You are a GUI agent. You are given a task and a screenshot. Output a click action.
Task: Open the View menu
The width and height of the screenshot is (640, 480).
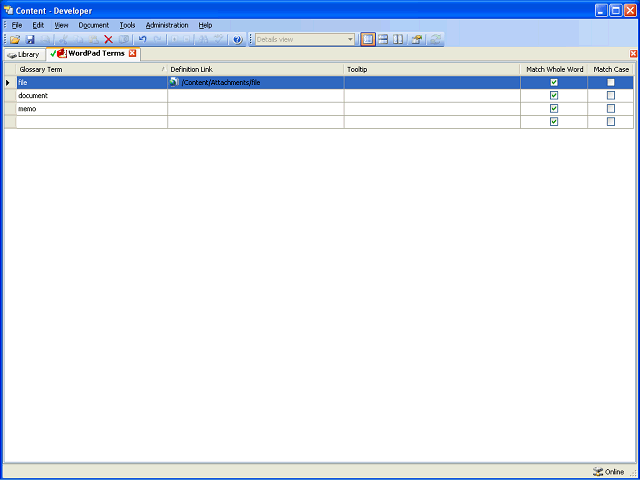tap(61, 25)
